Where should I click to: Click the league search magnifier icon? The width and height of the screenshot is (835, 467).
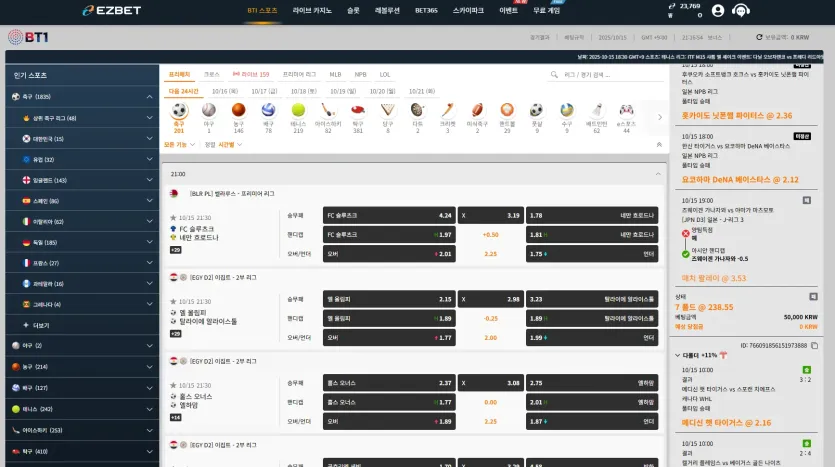pyautogui.click(x=554, y=75)
